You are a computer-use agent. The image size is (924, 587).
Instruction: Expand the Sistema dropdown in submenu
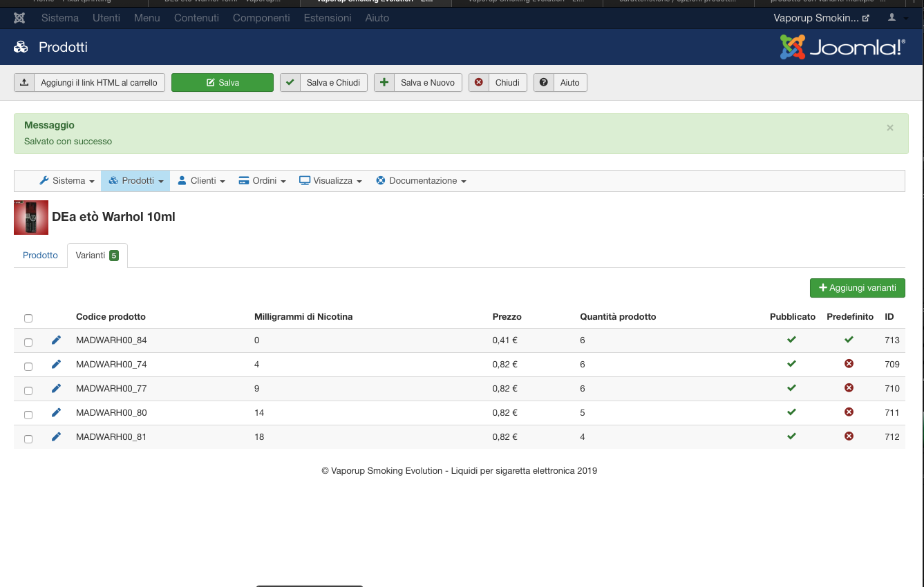(67, 181)
